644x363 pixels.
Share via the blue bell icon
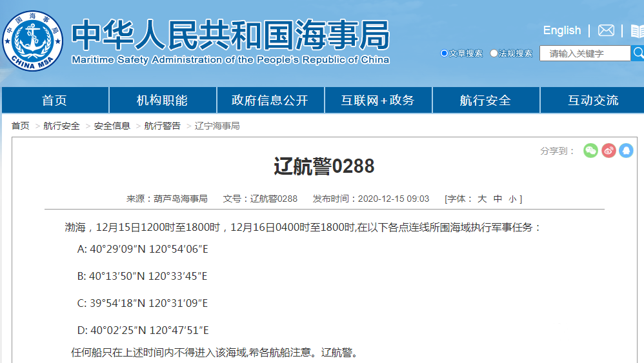(627, 150)
